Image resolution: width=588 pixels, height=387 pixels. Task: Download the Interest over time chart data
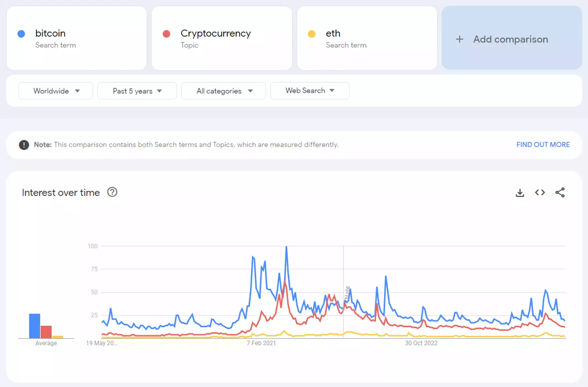(x=520, y=193)
